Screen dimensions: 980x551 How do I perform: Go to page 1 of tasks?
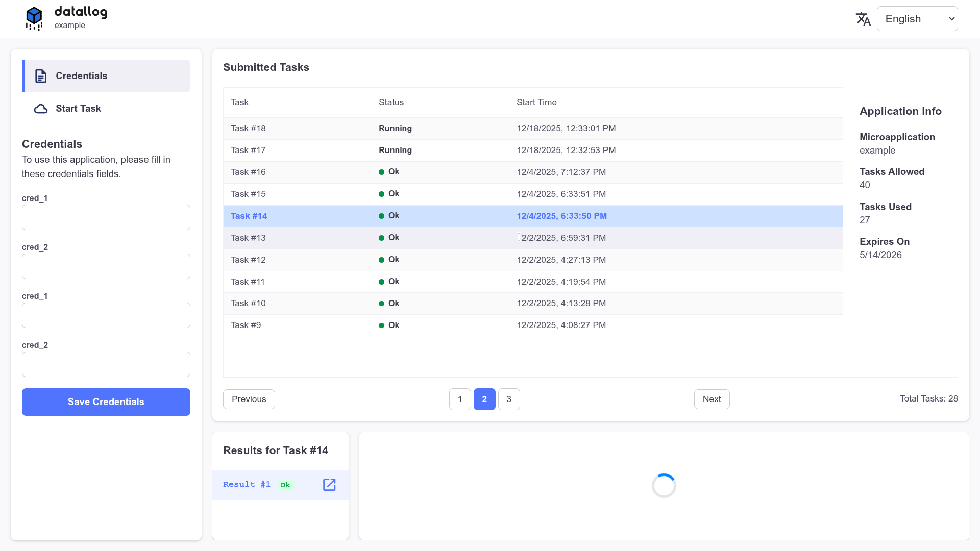click(x=460, y=399)
